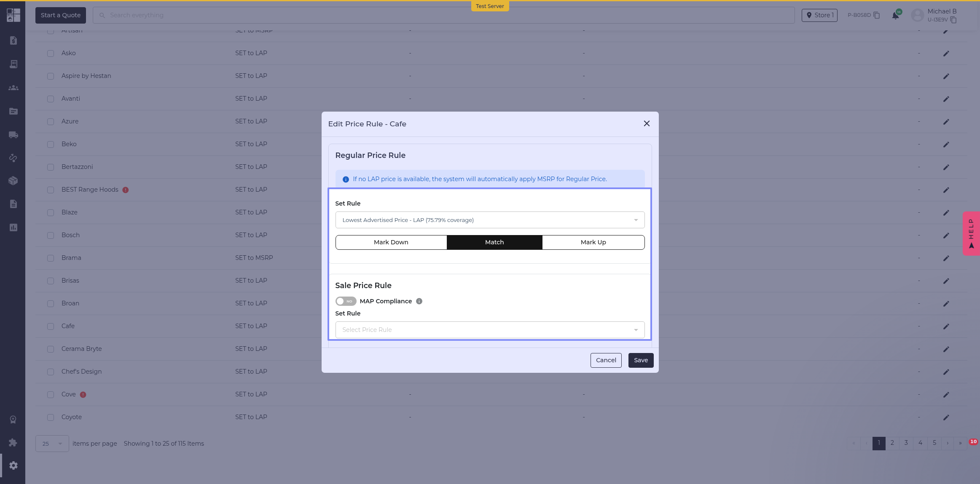The height and width of the screenshot is (484, 980).
Task: Click the settings gear in sidebar
Action: click(13, 465)
